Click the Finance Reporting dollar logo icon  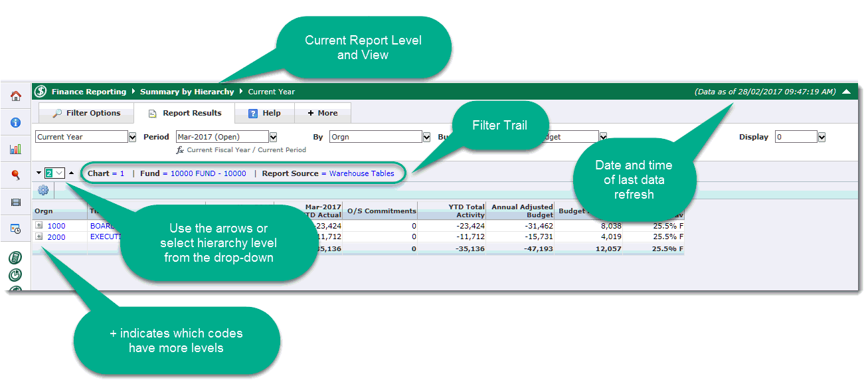point(41,92)
